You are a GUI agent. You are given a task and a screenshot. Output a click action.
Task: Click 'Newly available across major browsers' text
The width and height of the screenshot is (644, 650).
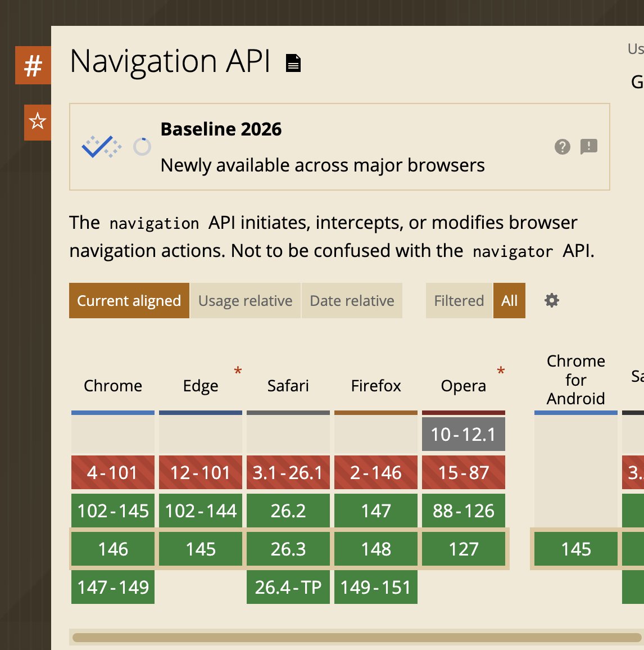point(323,165)
